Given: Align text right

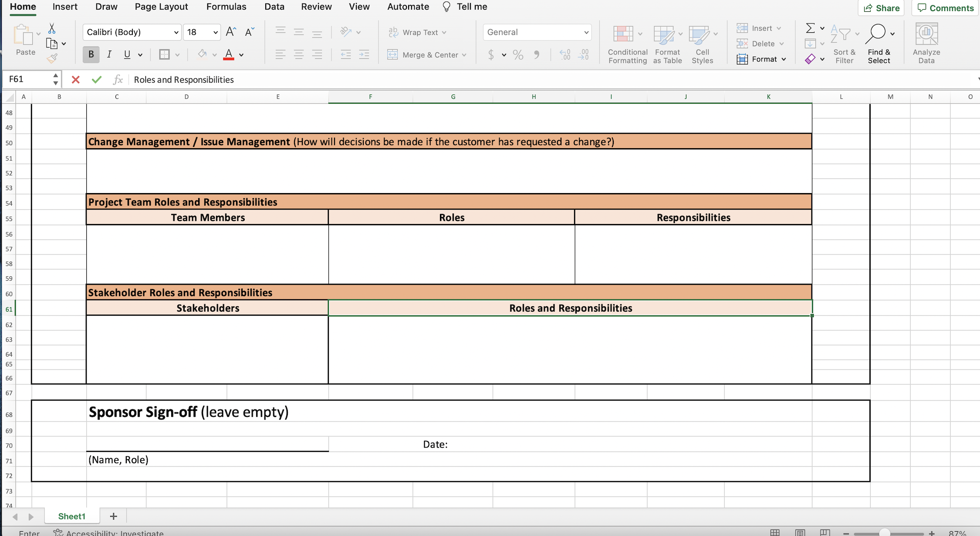Looking at the screenshot, I should (317, 54).
